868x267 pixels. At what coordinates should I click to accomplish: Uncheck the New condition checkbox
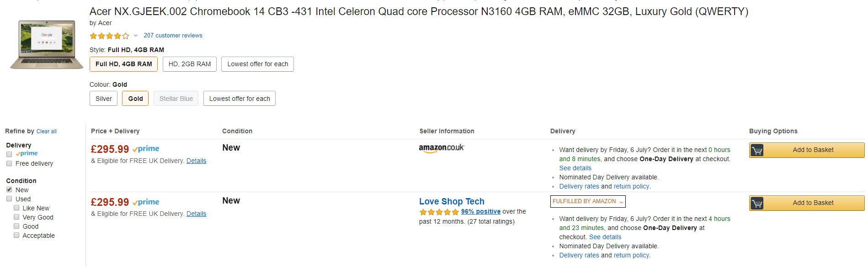pos(9,190)
